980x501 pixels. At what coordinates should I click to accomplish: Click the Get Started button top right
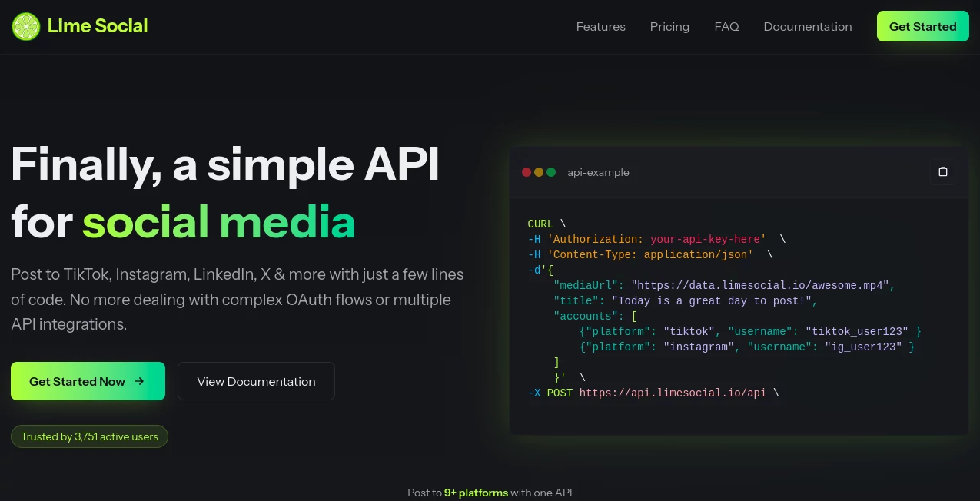tap(922, 26)
